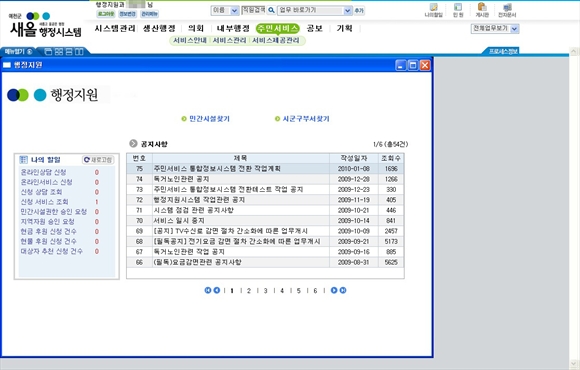Click 현금 후원 신청 건수 item
This screenshot has height=370, width=580.
point(48,231)
